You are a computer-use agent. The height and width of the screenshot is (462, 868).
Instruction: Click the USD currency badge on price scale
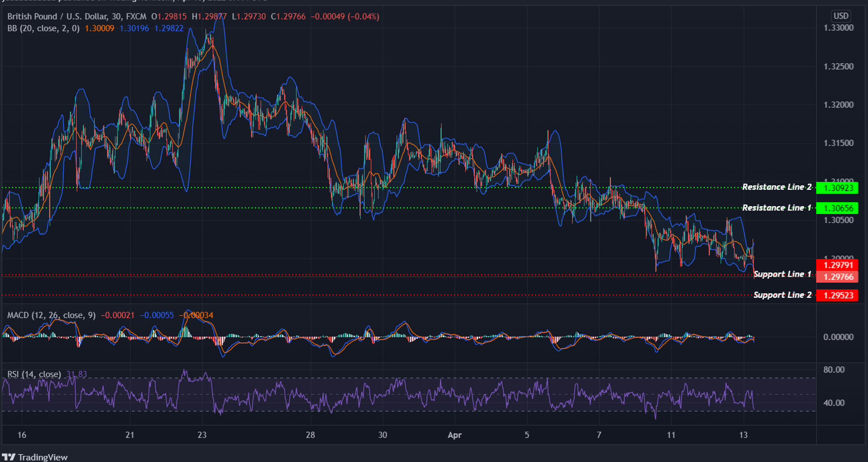click(841, 16)
